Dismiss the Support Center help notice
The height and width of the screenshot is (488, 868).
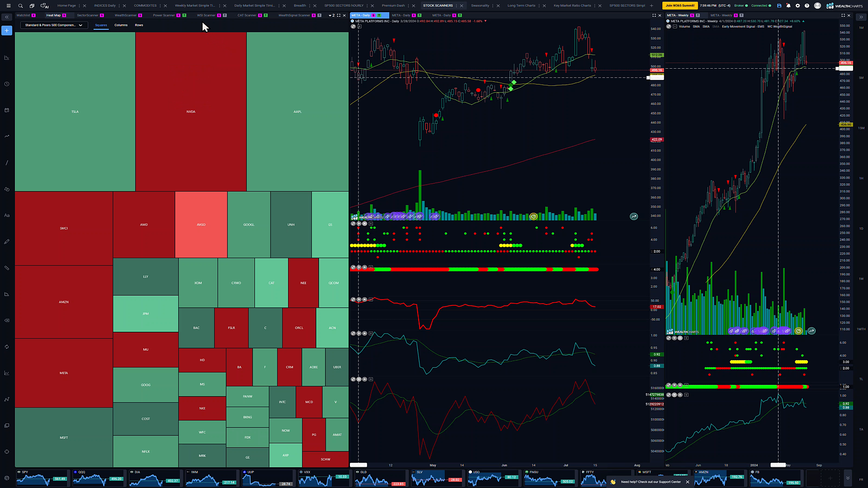click(x=688, y=482)
